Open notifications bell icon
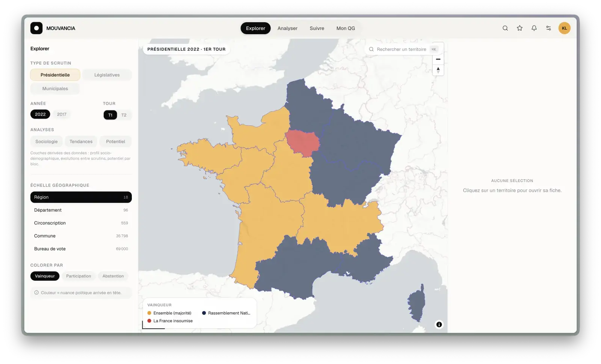Screen dimensions: 601x364 click(x=534, y=28)
